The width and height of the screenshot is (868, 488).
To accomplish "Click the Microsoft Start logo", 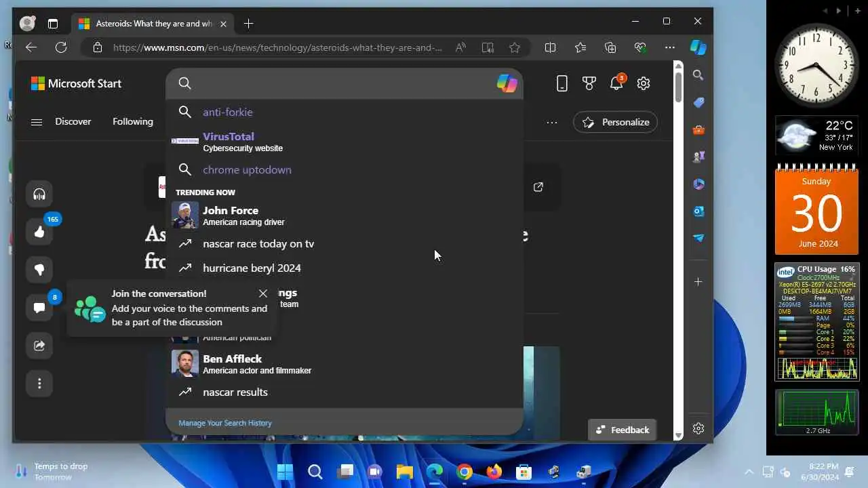I will 76,83.
